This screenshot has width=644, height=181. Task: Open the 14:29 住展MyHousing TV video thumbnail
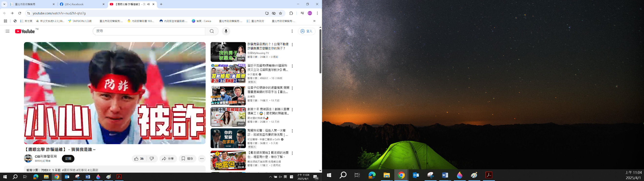pos(228,52)
